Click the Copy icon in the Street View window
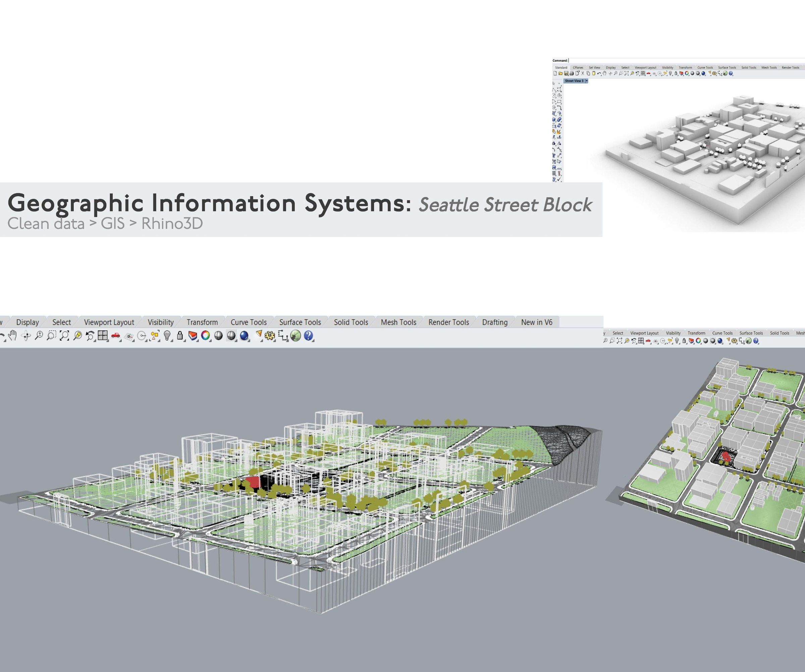Image resolution: width=805 pixels, height=672 pixels. (x=588, y=73)
